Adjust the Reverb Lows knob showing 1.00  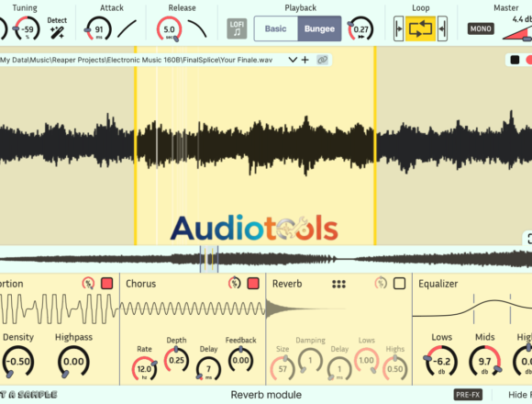[x=366, y=361]
